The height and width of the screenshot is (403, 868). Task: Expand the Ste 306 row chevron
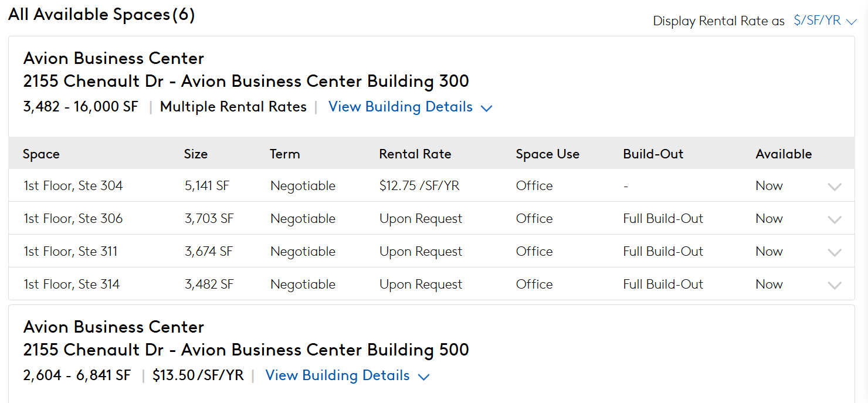(834, 219)
